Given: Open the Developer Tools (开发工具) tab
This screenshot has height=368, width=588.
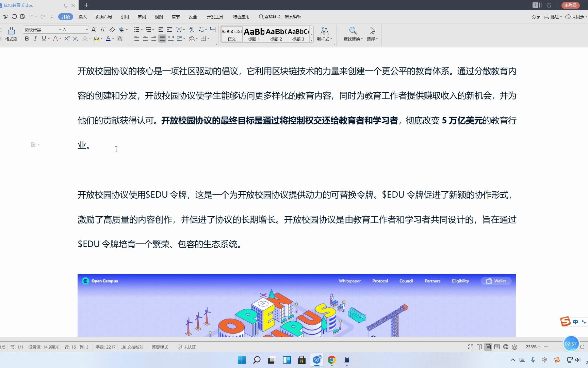Looking at the screenshot, I should click(215, 17).
